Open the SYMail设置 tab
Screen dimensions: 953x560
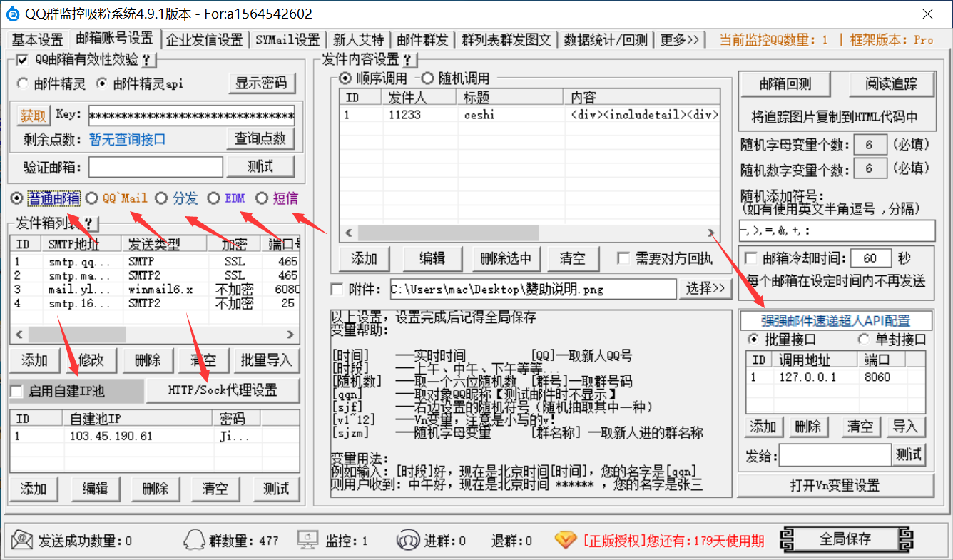[287, 40]
